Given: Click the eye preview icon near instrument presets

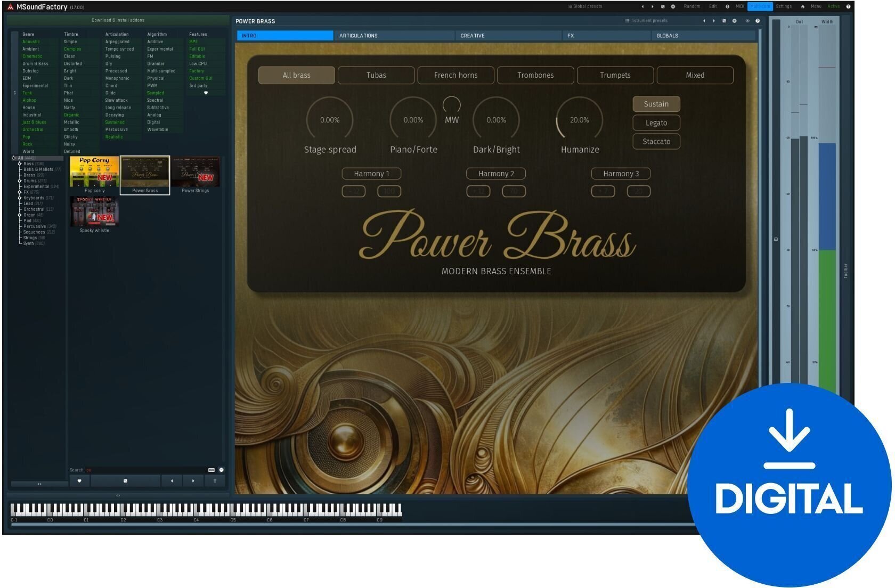Looking at the screenshot, I should pyautogui.click(x=747, y=21).
